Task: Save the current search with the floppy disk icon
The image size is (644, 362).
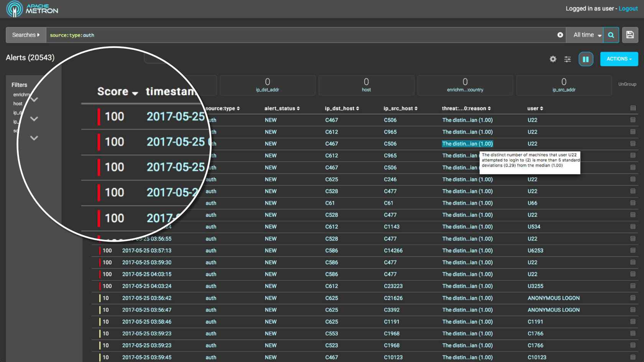Action: coord(630,35)
